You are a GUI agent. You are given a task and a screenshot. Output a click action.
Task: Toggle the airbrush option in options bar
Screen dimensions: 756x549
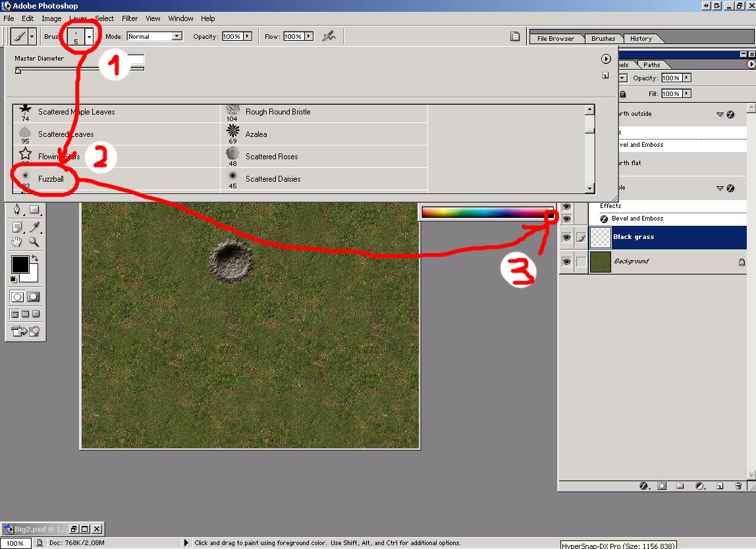tap(329, 37)
